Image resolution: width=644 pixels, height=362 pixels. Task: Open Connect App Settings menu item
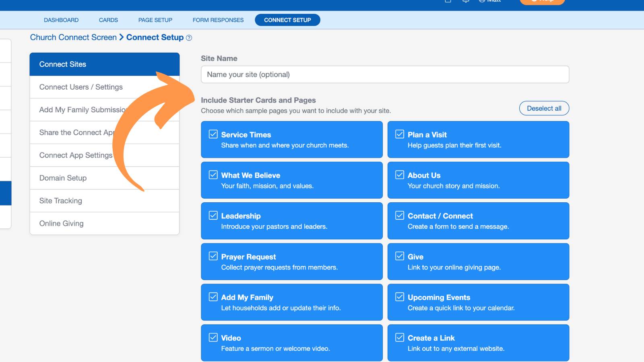(x=105, y=155)
